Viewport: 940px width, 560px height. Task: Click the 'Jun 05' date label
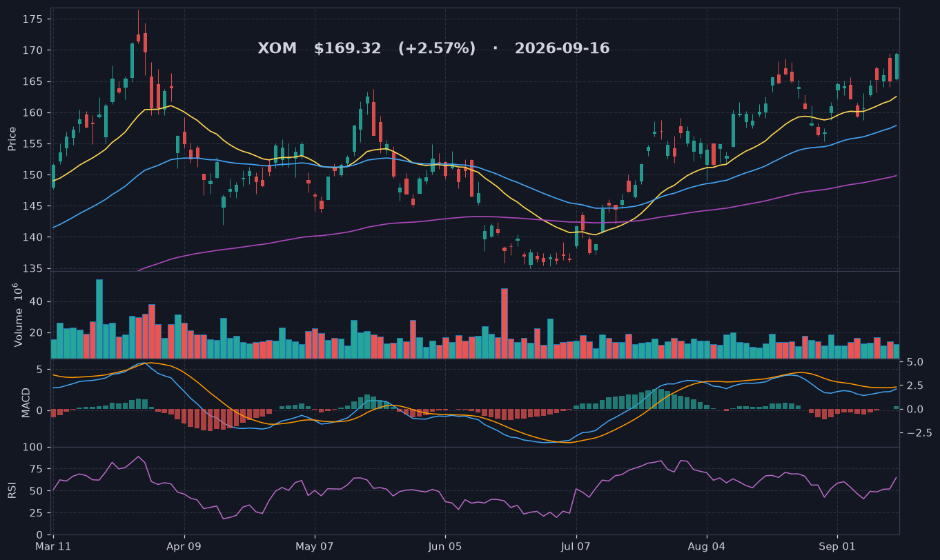pyautogui.click(x=445, y=547)
